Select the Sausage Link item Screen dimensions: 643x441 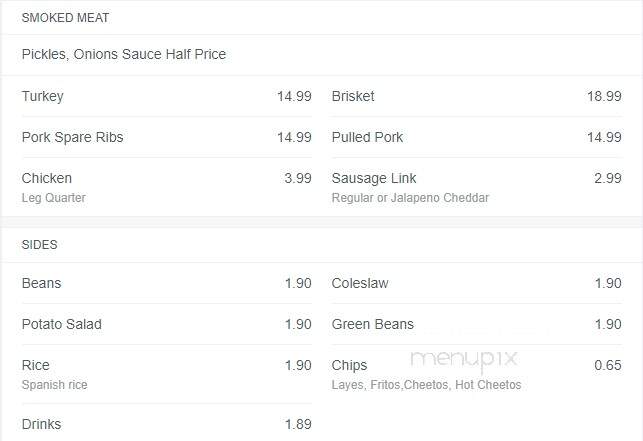click(477, 187)
